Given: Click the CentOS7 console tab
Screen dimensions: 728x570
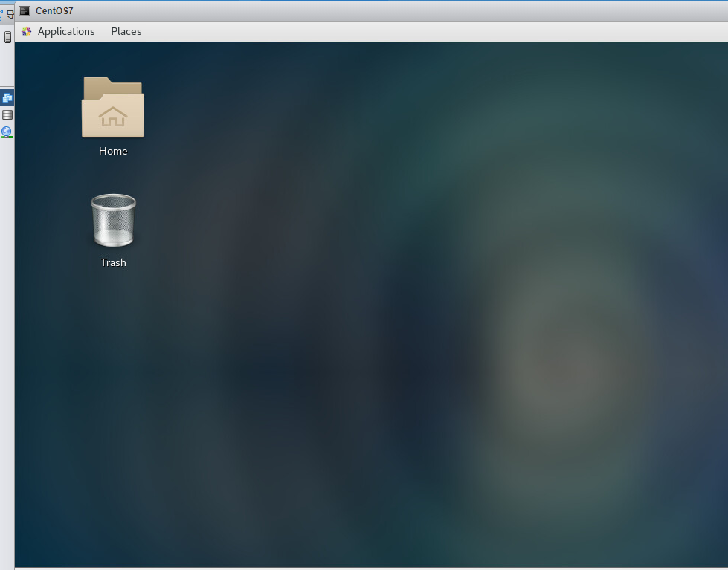Looking at the screenshot, I should [x=54, y=10].
